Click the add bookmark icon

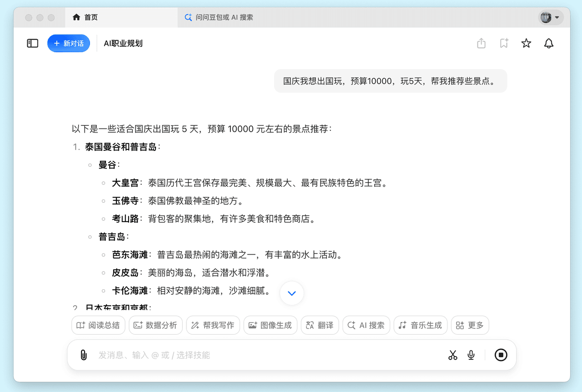504,43
